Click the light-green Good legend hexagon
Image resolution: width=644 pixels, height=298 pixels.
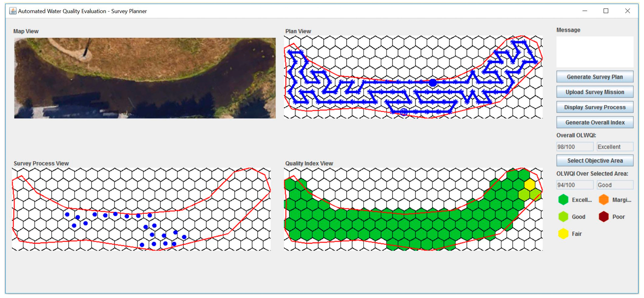pos(563,217)
